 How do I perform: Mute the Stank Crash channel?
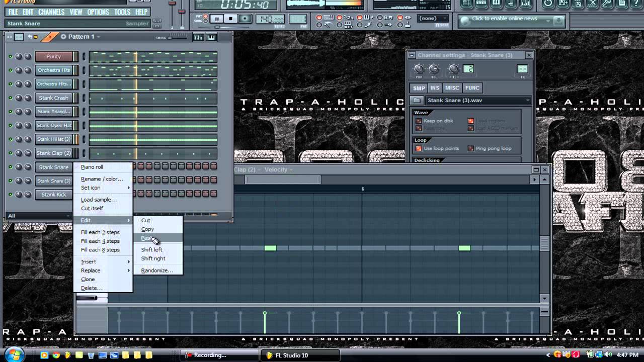tap(10, 98)
